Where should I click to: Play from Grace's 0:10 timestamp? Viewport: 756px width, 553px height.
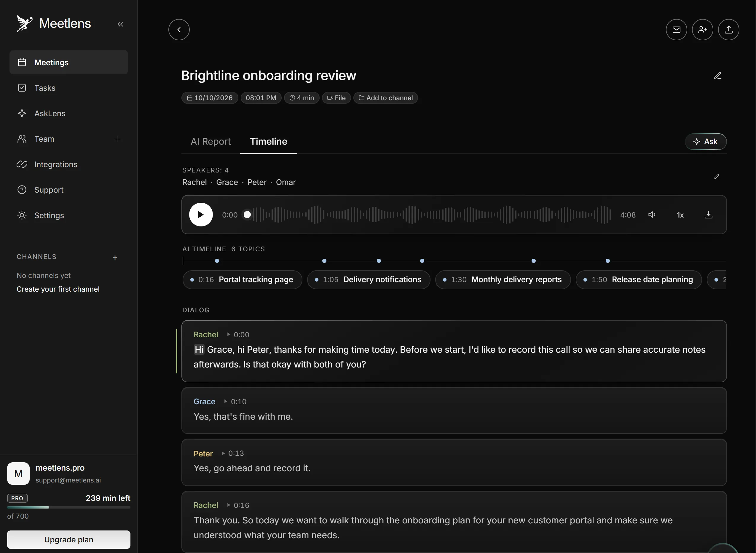tap(235, 401)
